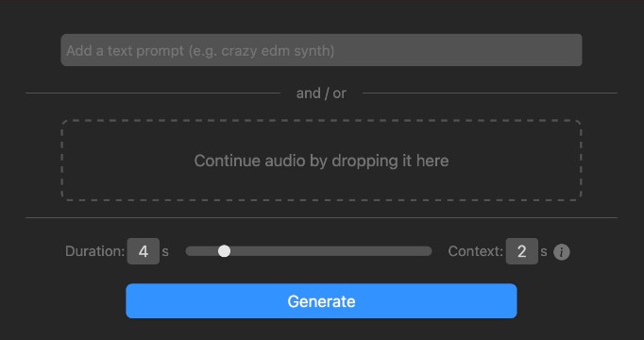
Task: Focus the text prompt input field
Action: coord(321,50)
